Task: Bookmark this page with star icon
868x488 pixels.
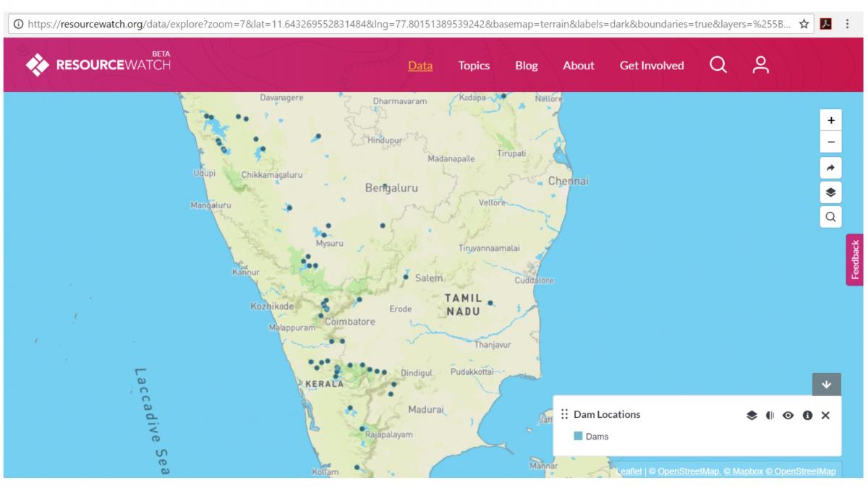Action: 804,24
